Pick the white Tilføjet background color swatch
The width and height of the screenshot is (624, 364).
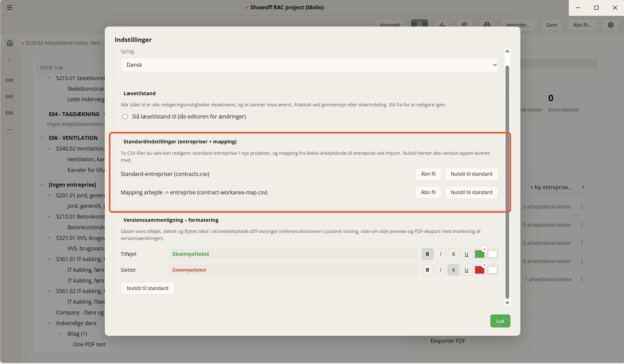493,254
